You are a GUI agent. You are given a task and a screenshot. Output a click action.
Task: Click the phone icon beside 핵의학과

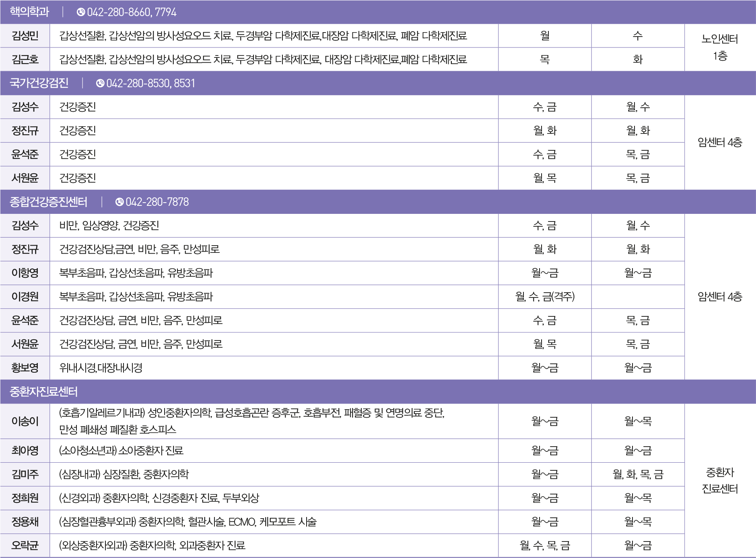(81, 12)
